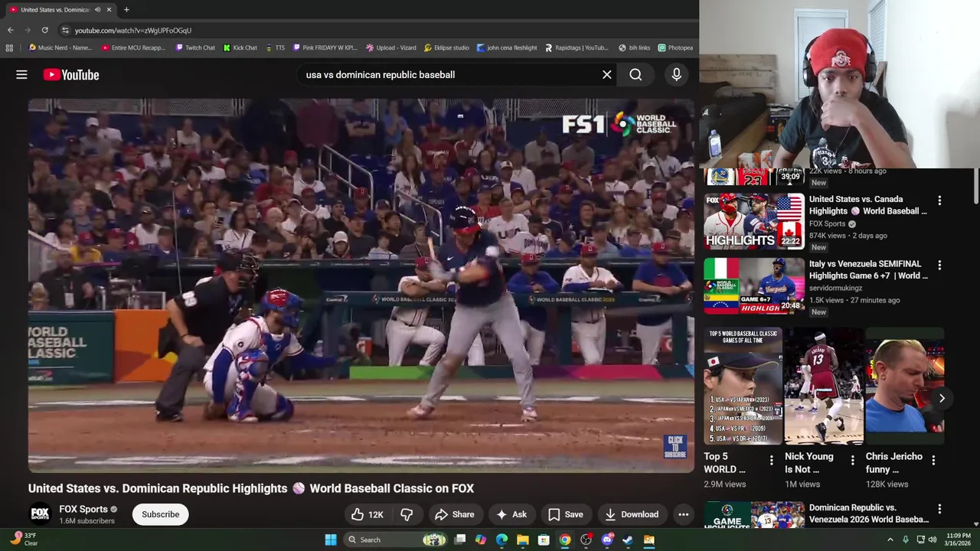Open File Explorer from the taskbar

click(522, 540)
